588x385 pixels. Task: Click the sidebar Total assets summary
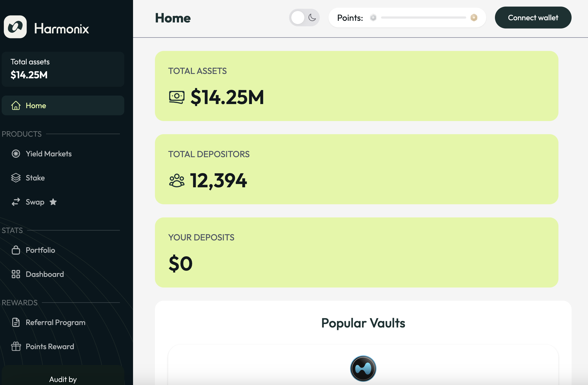(63, 69)
